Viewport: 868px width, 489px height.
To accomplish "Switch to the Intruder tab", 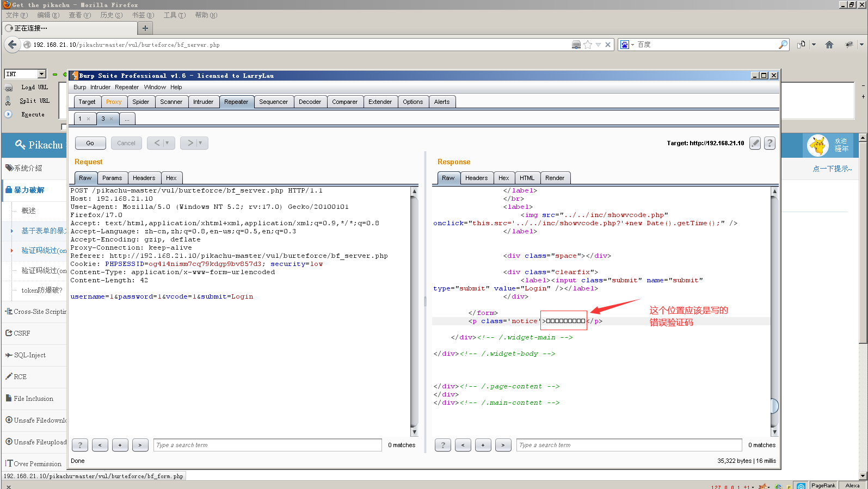I will point(203,102).
